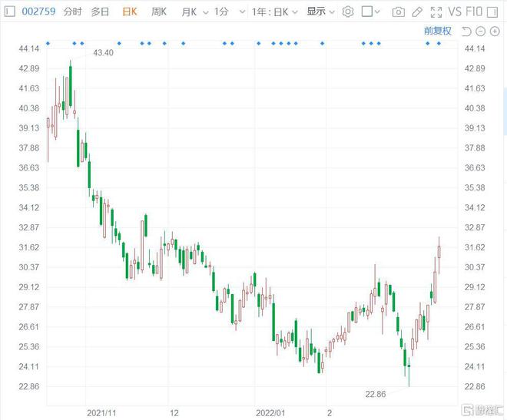Toggle 前复权 price adjustment
The image size is (507, 420).
(x=437, y=31)
